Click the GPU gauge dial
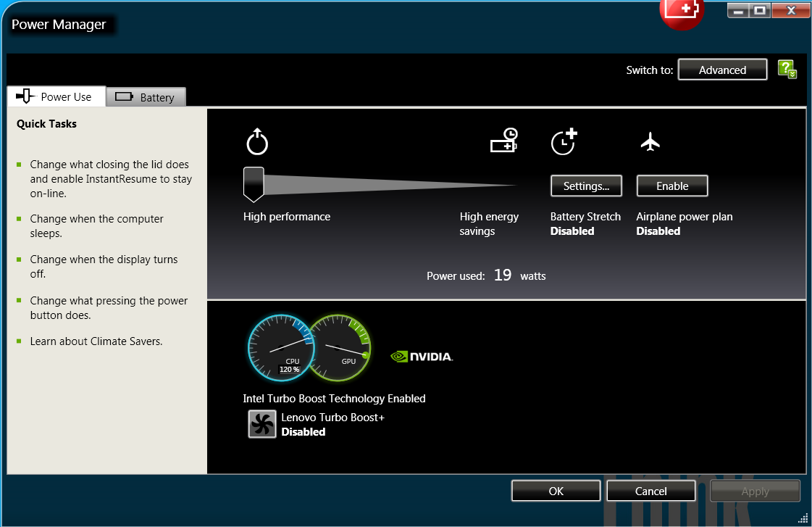812x527 pixels. pos(340,348)
